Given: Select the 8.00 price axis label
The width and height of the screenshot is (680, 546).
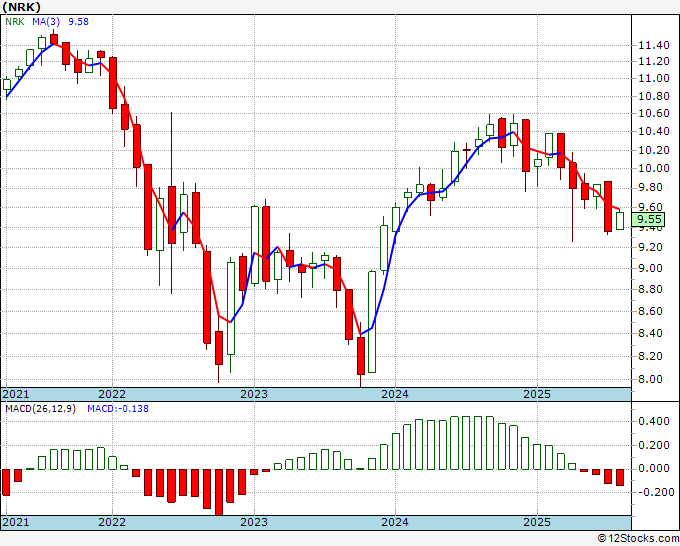Looking at the screenshot, I should (x=651, y=379).
